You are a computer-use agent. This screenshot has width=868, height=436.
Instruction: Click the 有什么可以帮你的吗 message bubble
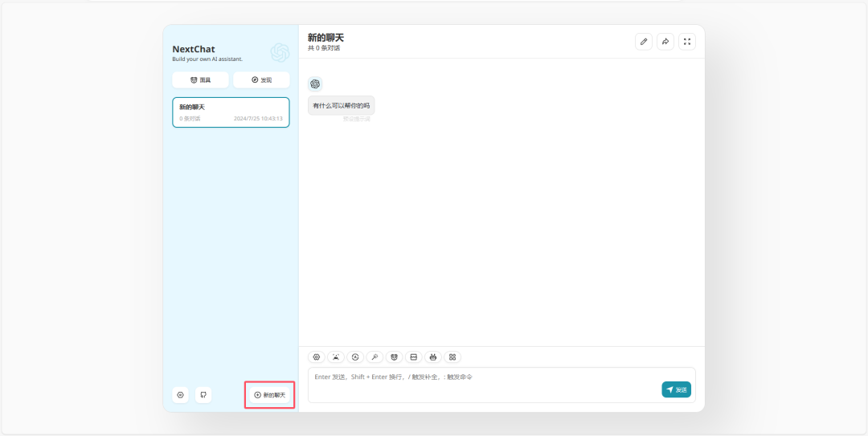click(341, 105)
